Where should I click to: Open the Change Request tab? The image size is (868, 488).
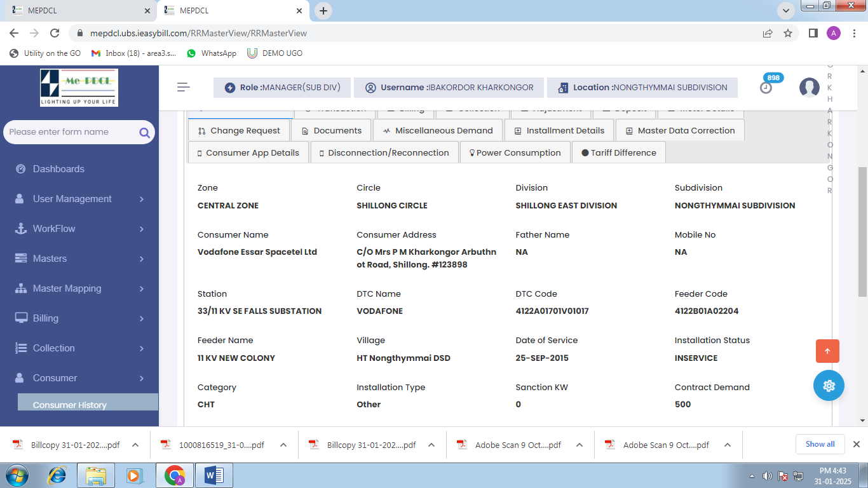[x=239, y=130]
